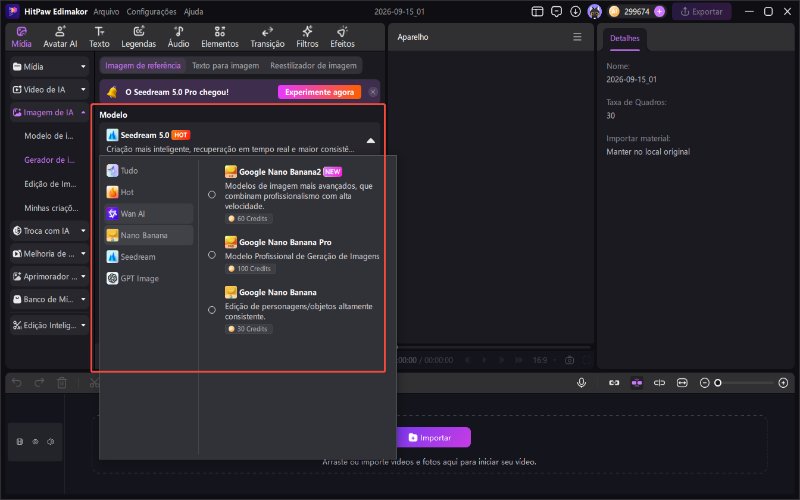Switch to Texto para imagem tab
Screen dimensions: 800x500
(226, 65)
